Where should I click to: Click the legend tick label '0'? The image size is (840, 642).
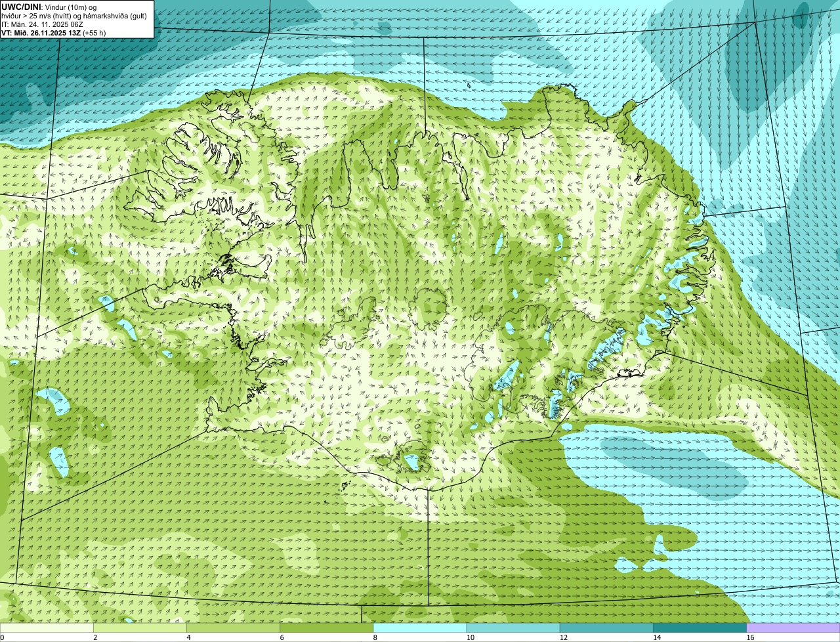[x=2, y=637]
